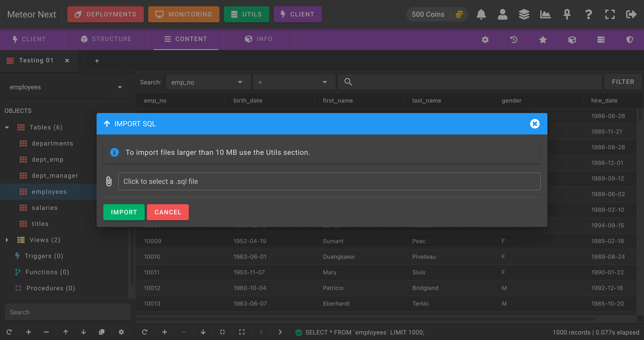The width and height of the screenshot is (644, 340).
Task: Click the paperclip attach icon
Action: pyautogui.click(x=109, y=181)
